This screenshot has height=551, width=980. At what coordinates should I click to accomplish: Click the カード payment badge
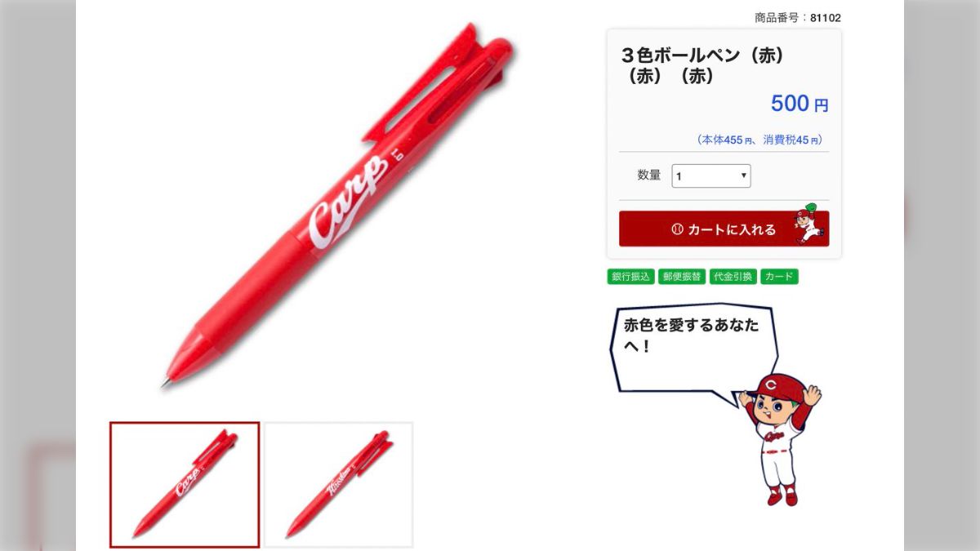click(x=779, y=277)
